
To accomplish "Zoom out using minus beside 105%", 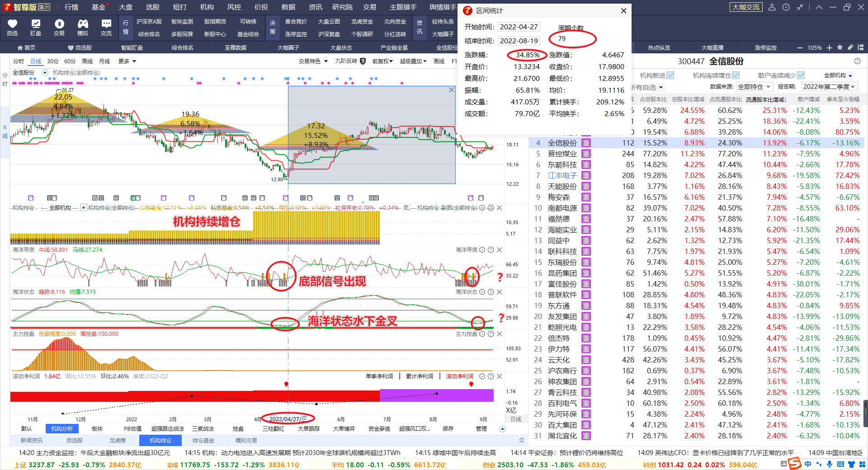I will tap(800, 48).
